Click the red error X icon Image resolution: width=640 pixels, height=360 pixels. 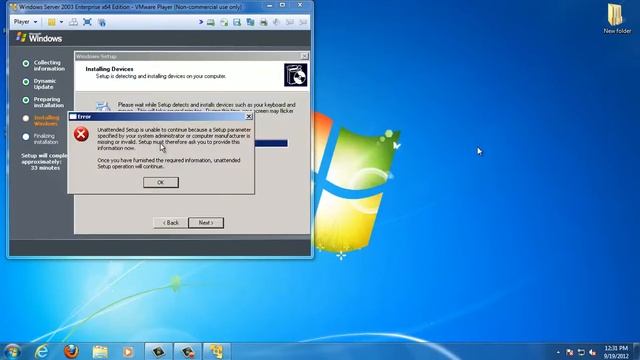(x=81, y=134)
